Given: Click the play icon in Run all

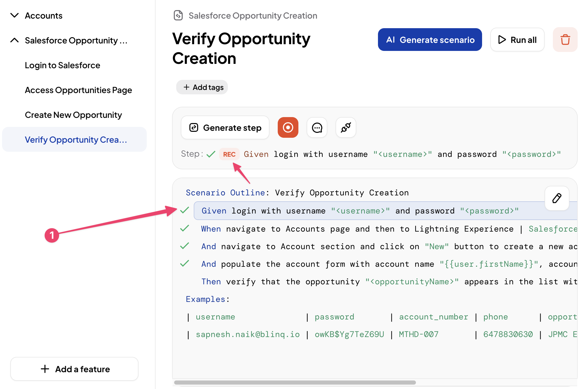Looking at the screenshot, I should tap(502, 40).
